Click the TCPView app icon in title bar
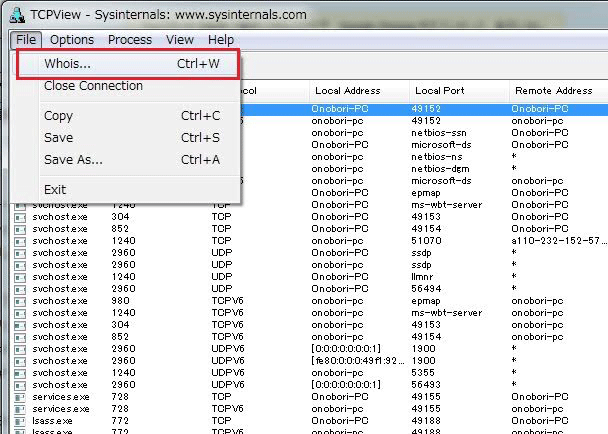The image size is (608, 434). 17,15
